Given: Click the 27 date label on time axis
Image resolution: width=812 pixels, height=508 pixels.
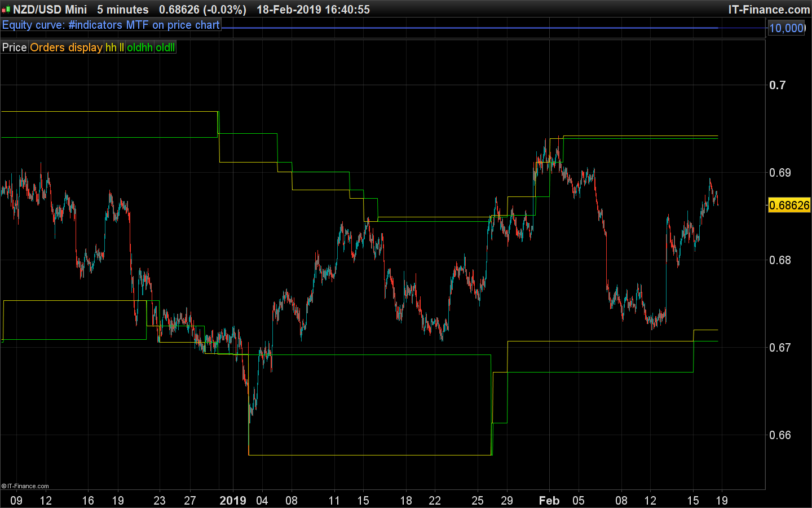Looking at the screenshot, I should click(190, 501).
